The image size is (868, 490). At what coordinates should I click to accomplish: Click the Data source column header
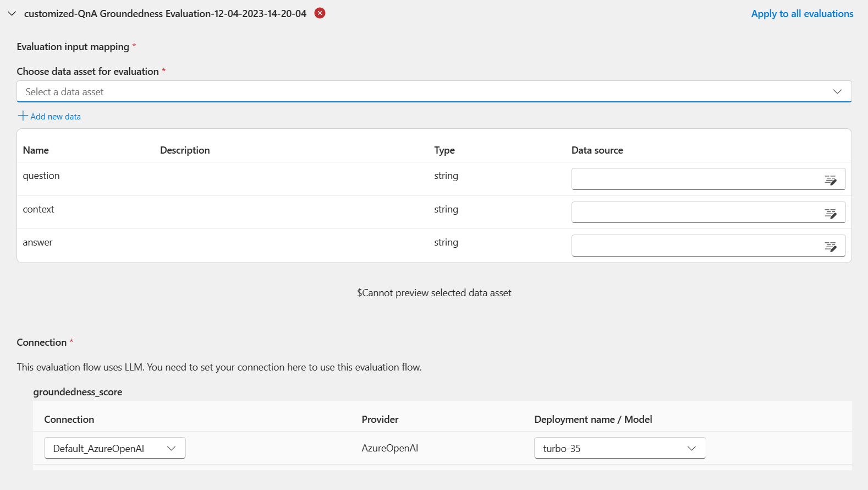[597, 150]
